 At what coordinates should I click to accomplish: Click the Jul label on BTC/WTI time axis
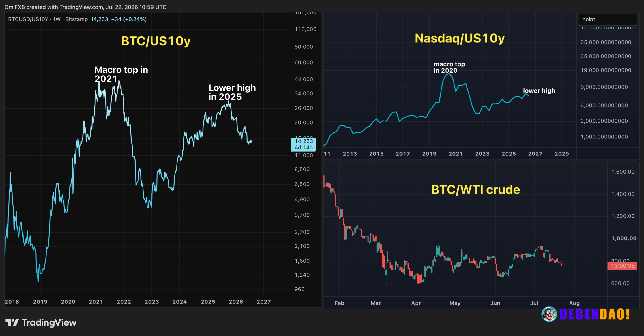534,303
